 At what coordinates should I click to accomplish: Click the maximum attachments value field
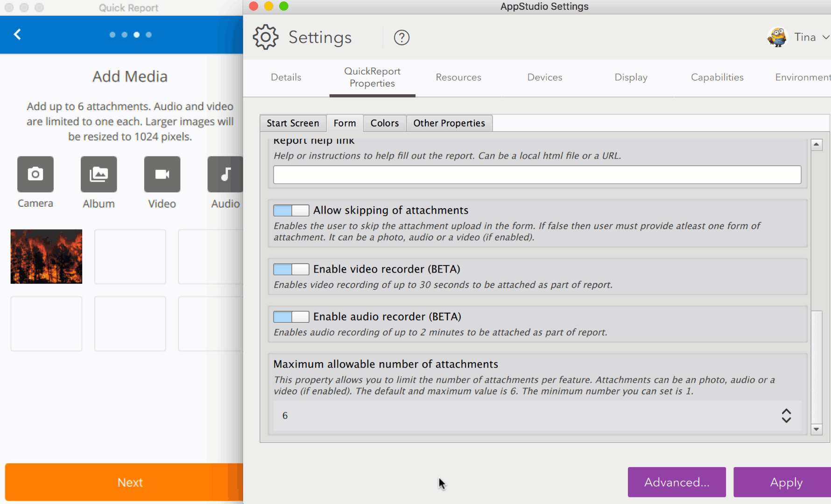tap(537, 416)
